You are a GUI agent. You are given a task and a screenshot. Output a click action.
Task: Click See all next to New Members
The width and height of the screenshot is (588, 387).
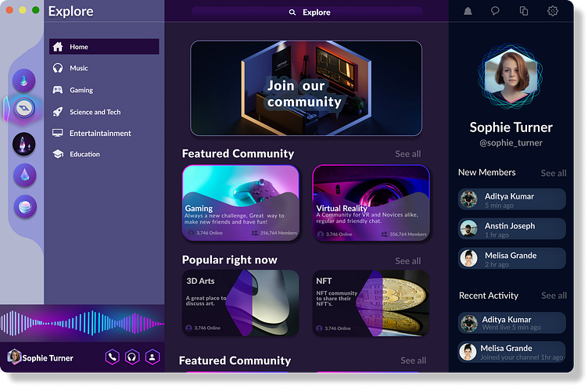point(554,173)
